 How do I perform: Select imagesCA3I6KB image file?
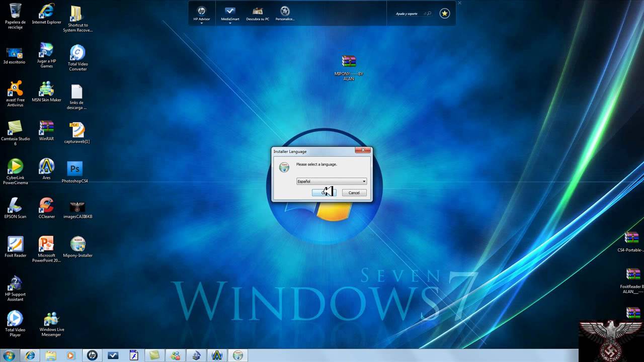tap(77, 210)
